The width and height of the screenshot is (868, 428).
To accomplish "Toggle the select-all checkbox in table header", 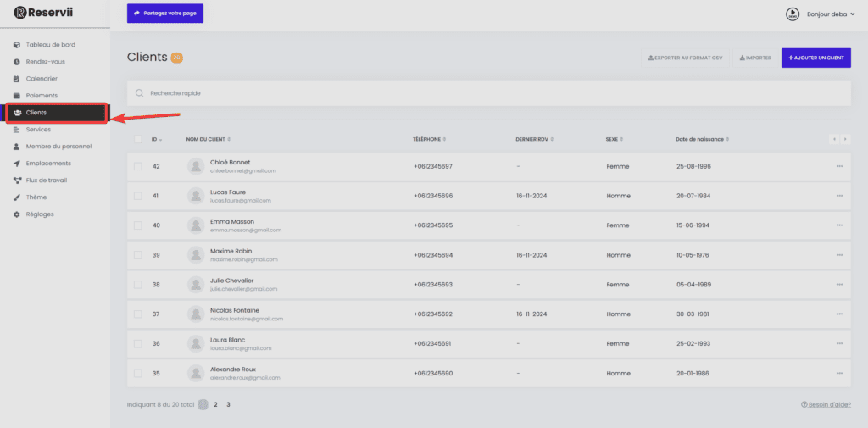I will pyautogui.click(x=138, y=139).
